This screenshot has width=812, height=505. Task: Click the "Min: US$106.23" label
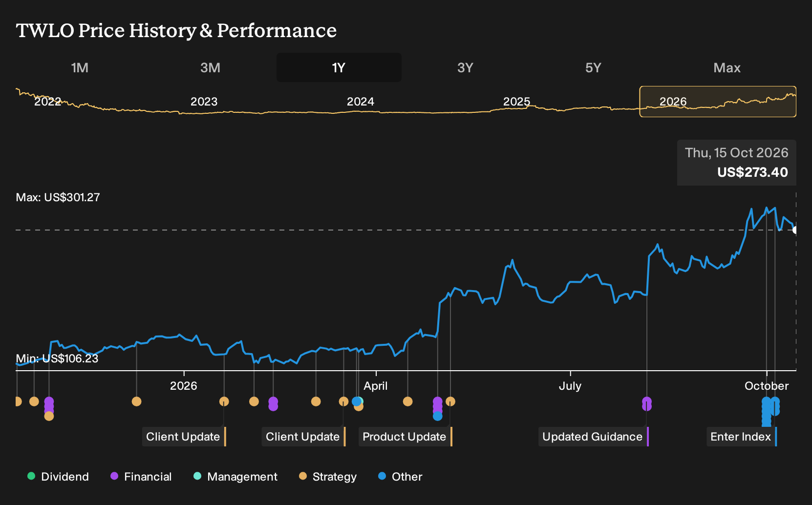tap(57, 358)
